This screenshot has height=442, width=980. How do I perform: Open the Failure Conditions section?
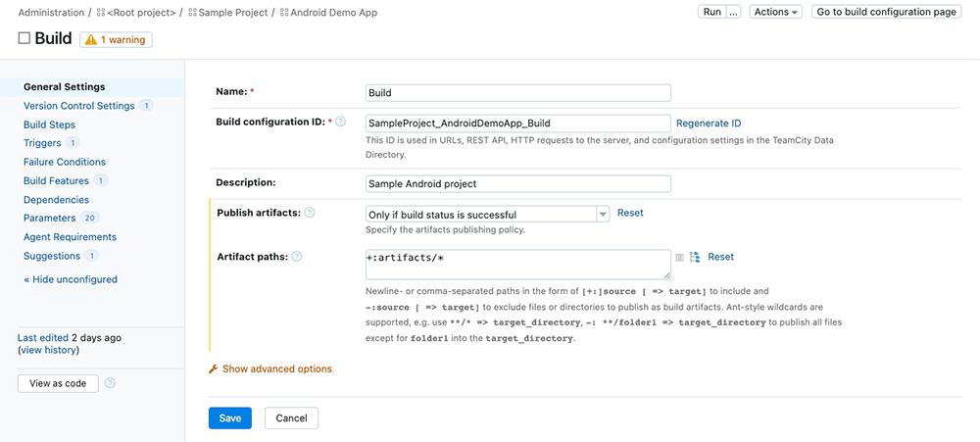[65, 162]
